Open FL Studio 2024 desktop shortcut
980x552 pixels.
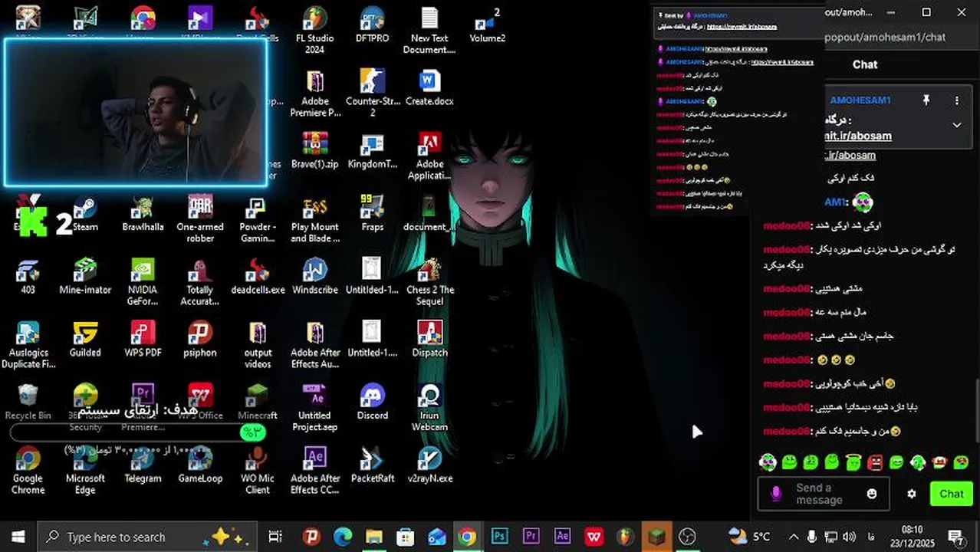pos(314,29)
